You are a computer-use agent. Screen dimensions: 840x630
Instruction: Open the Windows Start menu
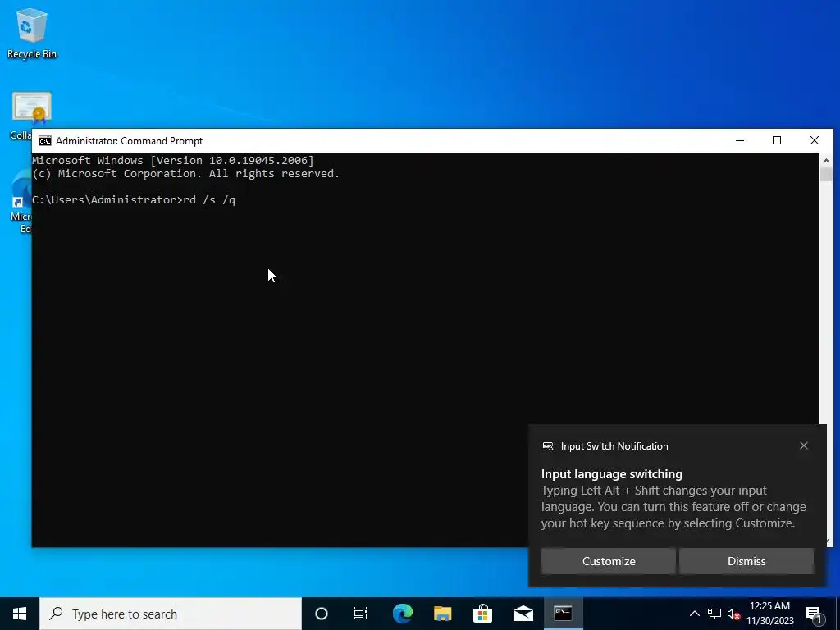pyautogui.click(x=20, y=614)
